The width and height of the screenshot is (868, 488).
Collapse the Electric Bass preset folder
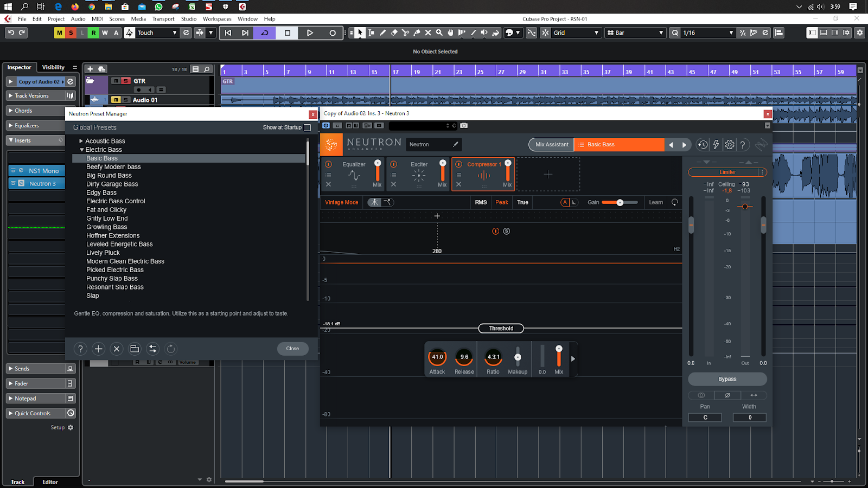(81, 150)
